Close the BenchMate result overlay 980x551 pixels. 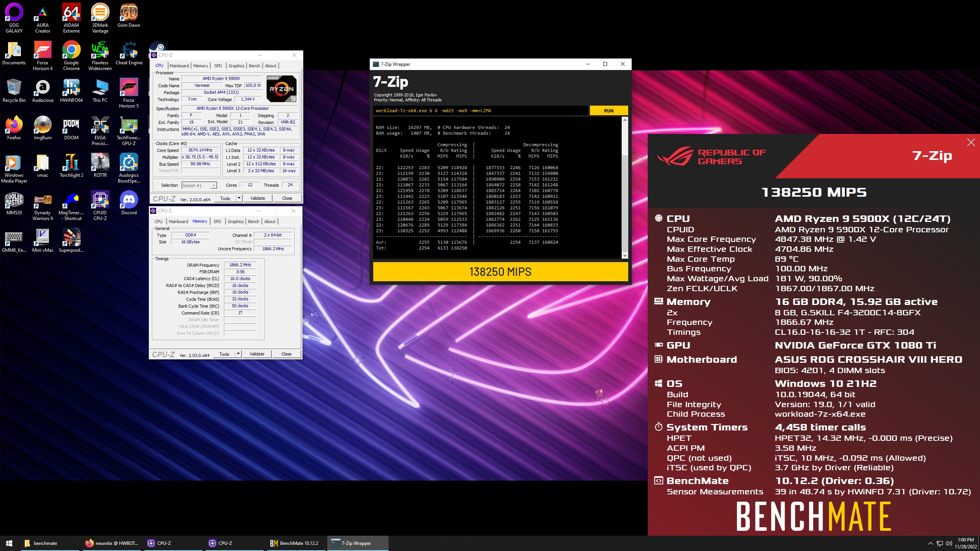pyautogui.click(x=971, y=142)
